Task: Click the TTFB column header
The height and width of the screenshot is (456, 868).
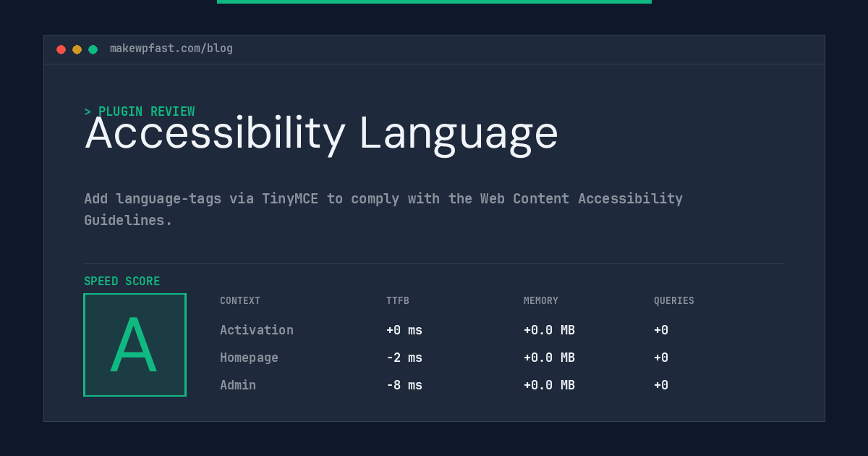Action: pos(398,300)
